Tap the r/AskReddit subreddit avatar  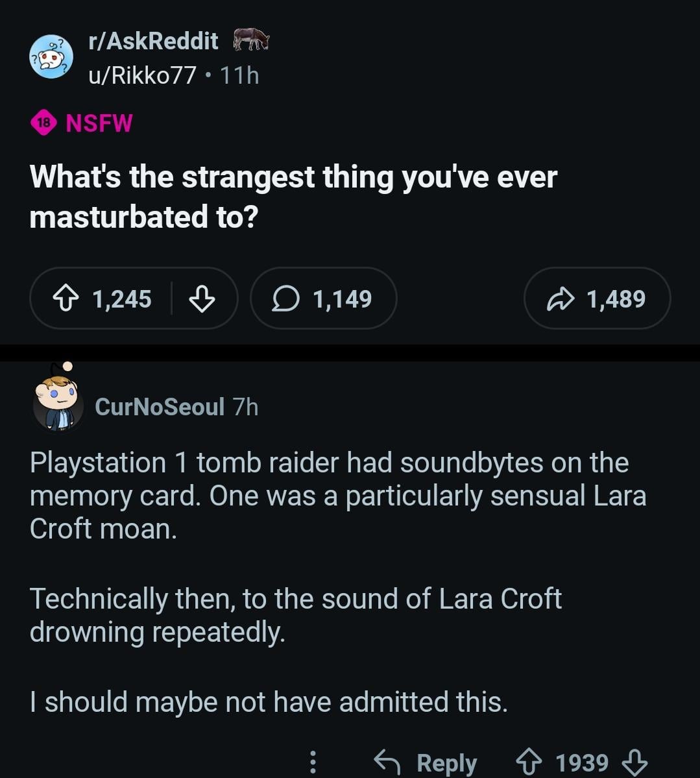tap(51, 57)
